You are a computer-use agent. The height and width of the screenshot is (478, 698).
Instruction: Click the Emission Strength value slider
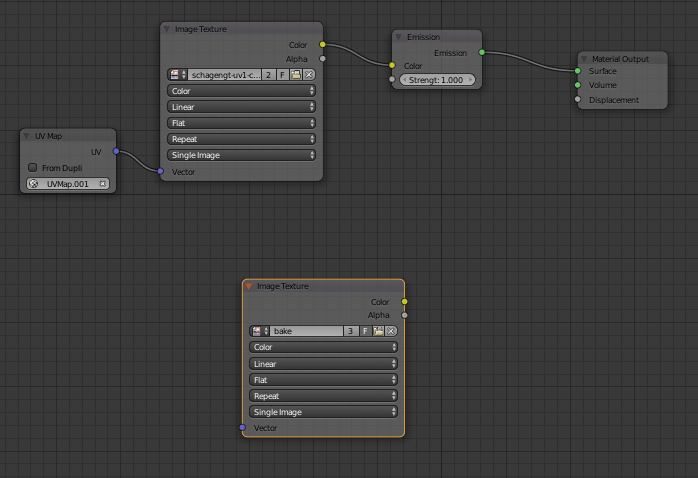tap(436, 80)
